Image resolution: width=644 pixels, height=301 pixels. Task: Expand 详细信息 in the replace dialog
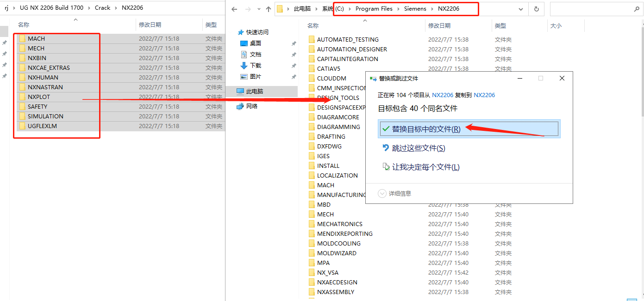point(399,194)
